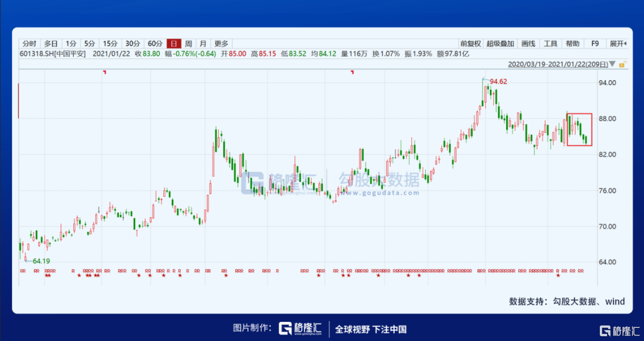Click the 70.00 price axis label

tap(607, 227)
